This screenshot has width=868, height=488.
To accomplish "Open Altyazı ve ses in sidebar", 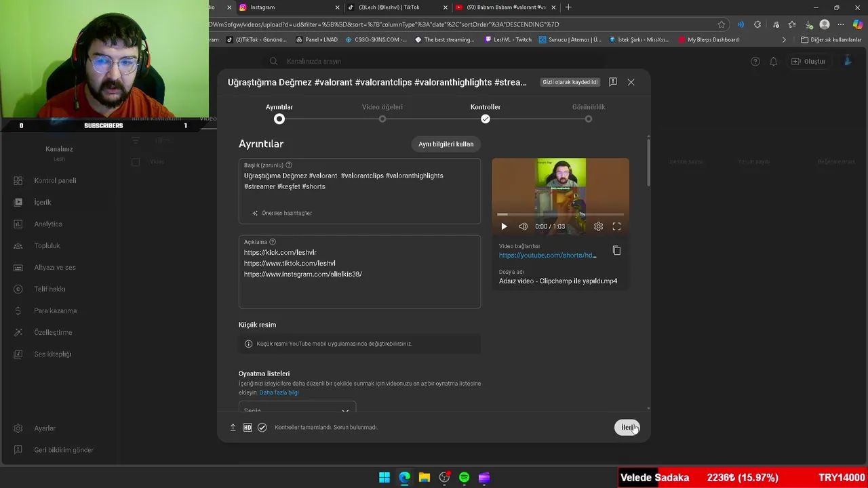I will tap(54, 268).
